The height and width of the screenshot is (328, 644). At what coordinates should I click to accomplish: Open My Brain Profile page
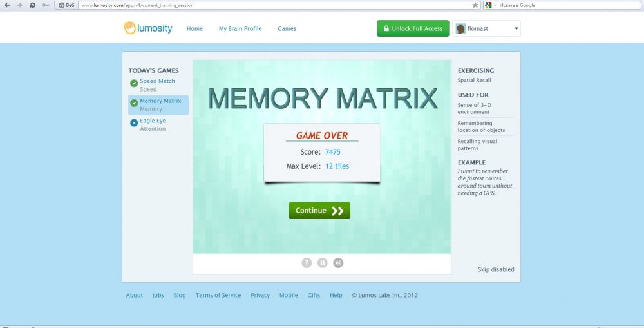[x=240, y=29]
